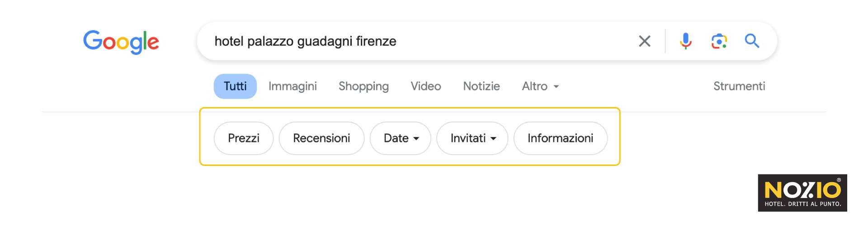The height and width of the screenshot is (226, 868).
Task: Select the Tutti tab
Action: (x=235, y=86)
